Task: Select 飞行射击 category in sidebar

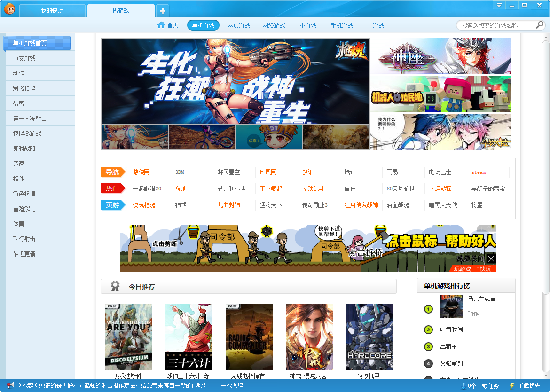Action: [40, 239]
